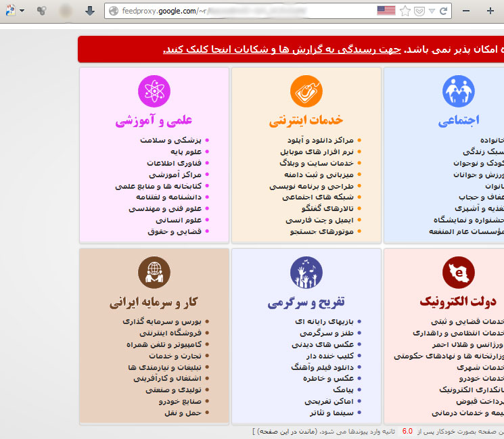Open the مراکز آموزشی link
This screenshot has width=504, height=439.
tap(175, 175)
